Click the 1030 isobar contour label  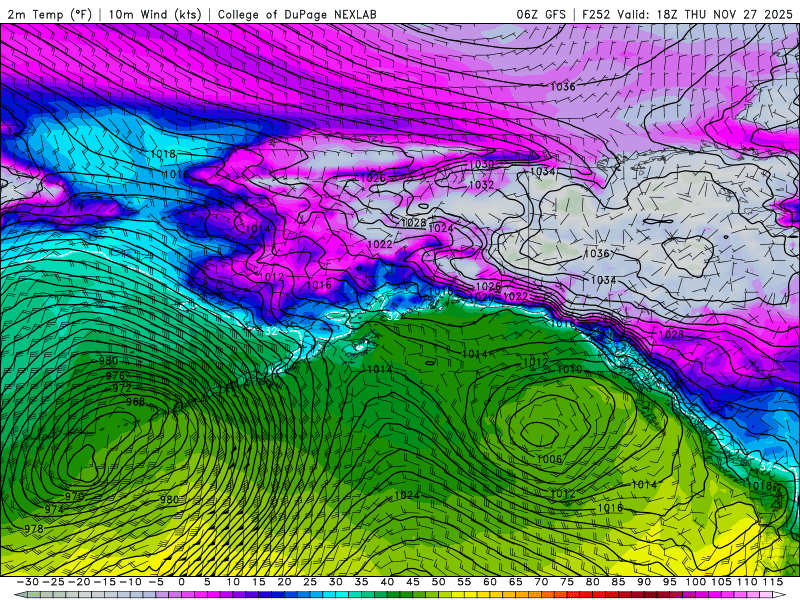click(481, 164)
